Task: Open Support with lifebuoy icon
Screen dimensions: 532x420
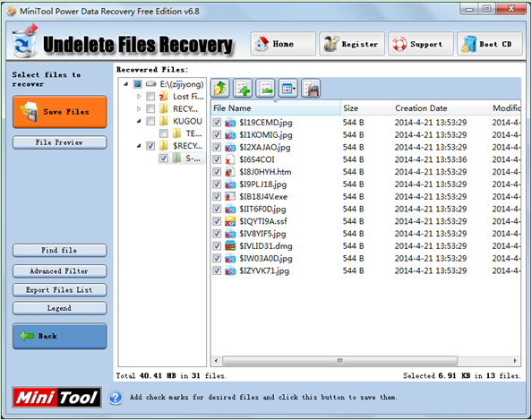Action: point(421,44)
